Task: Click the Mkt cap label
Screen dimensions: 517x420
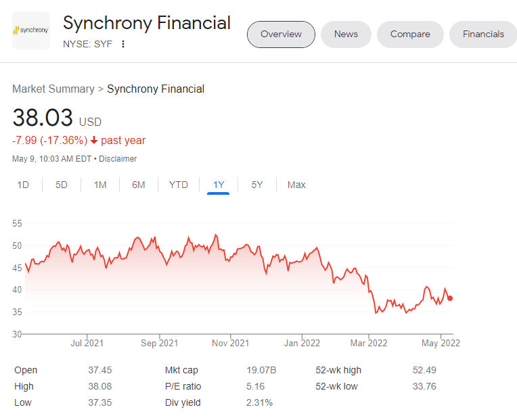Action: coord(181,370)
